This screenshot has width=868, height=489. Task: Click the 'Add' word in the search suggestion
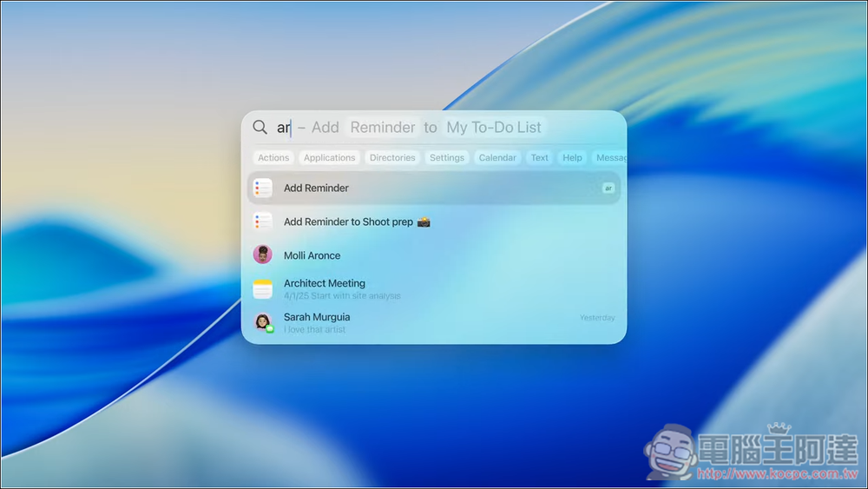click(325, 128)
